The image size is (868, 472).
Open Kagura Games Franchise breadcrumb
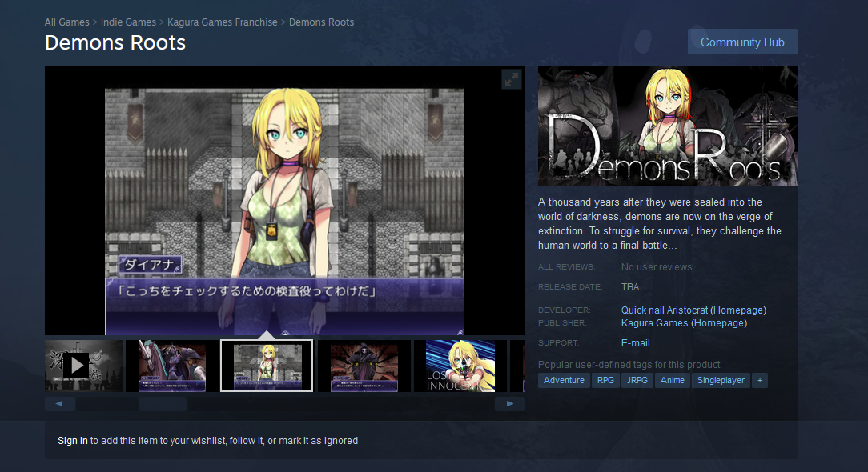tap(223, 22)
